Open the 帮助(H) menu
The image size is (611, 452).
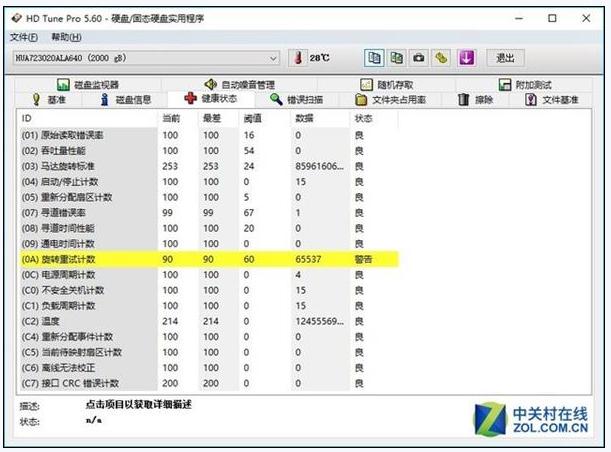coord(66,37)
